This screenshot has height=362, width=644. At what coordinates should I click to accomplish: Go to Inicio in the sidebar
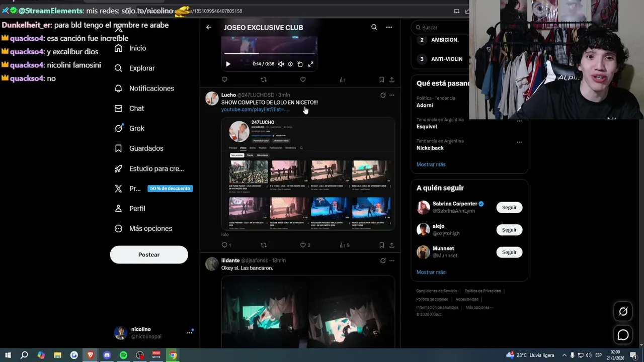[130, 48]
